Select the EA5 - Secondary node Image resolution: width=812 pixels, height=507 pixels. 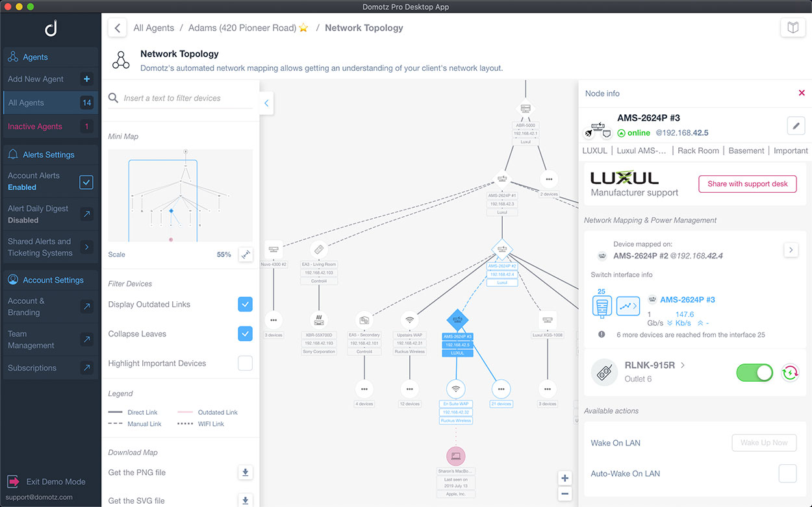pyautogui.click(x=364, y=319)
